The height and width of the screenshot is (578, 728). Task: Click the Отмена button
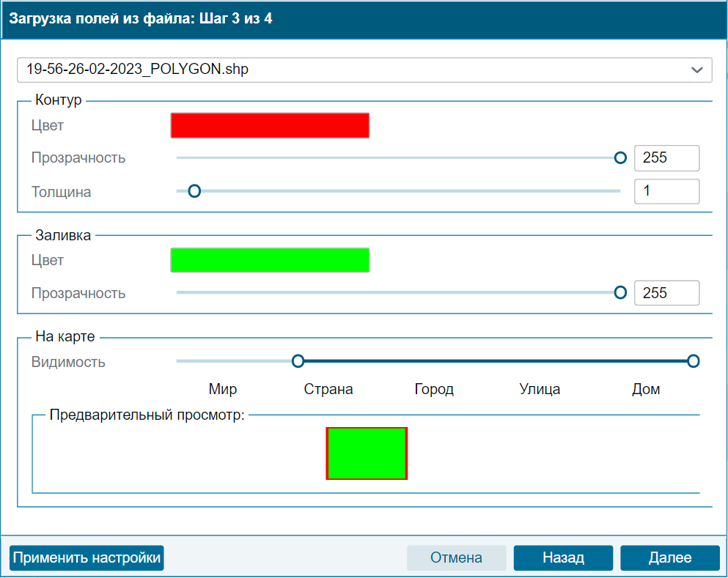point(457,557)
